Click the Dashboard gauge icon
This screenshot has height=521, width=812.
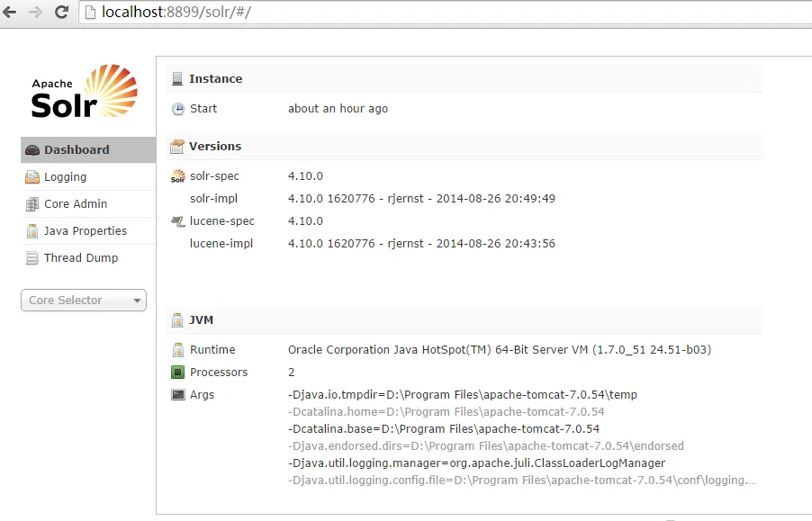tap(32, 150)
